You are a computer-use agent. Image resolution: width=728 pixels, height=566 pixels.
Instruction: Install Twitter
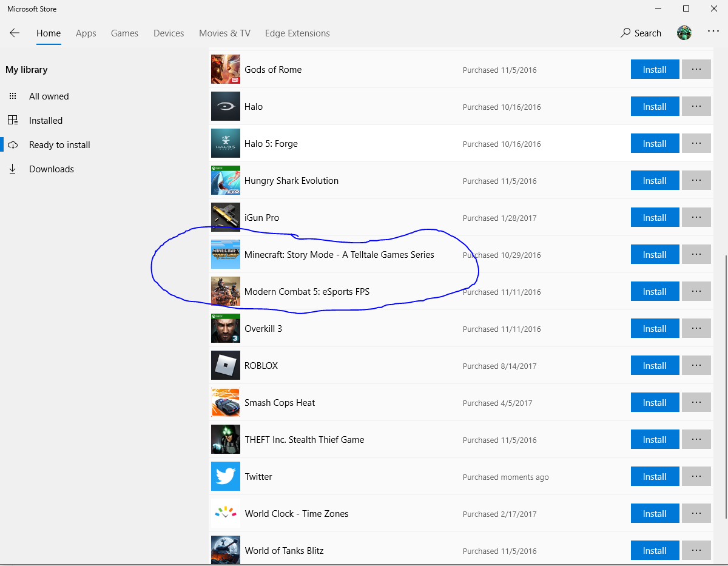655,477
